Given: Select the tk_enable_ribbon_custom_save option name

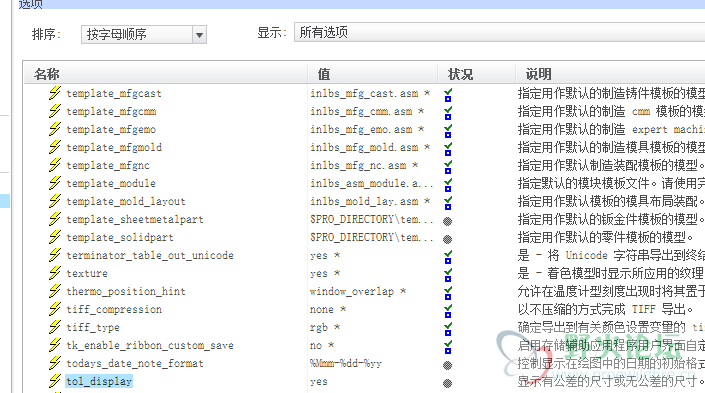Looking at the screenshot, I should (x=150, y=345).
